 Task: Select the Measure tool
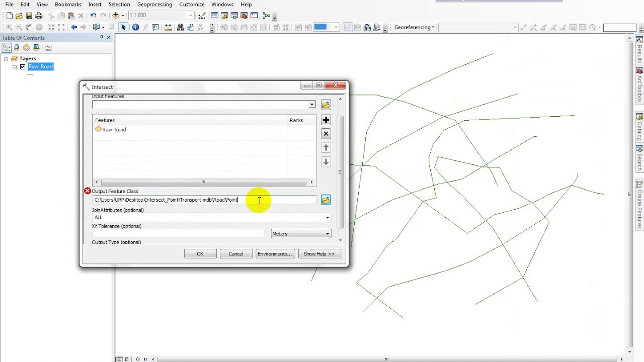pyautogui.click(x=168, y=27)
